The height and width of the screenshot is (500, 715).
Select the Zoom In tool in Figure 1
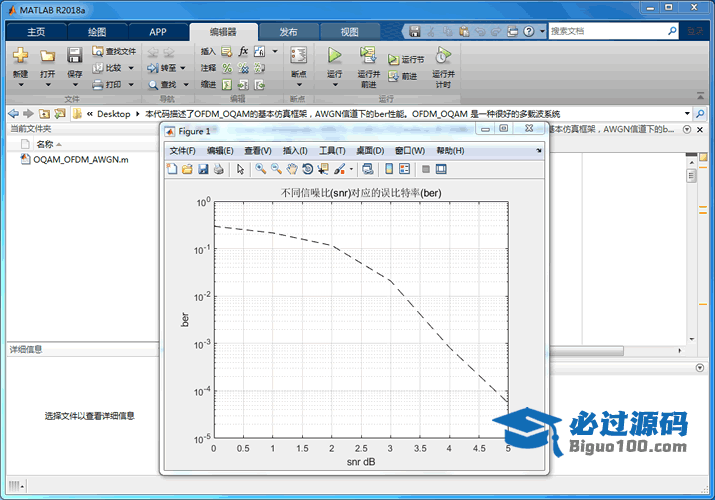[x=260, y=169]
